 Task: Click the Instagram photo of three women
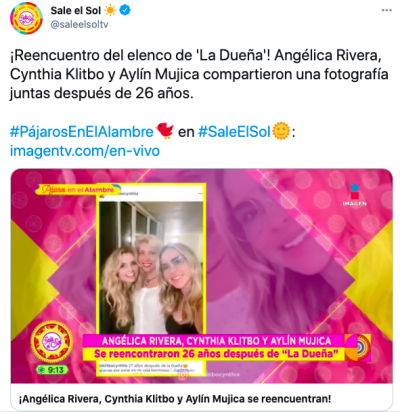[151, 263]
